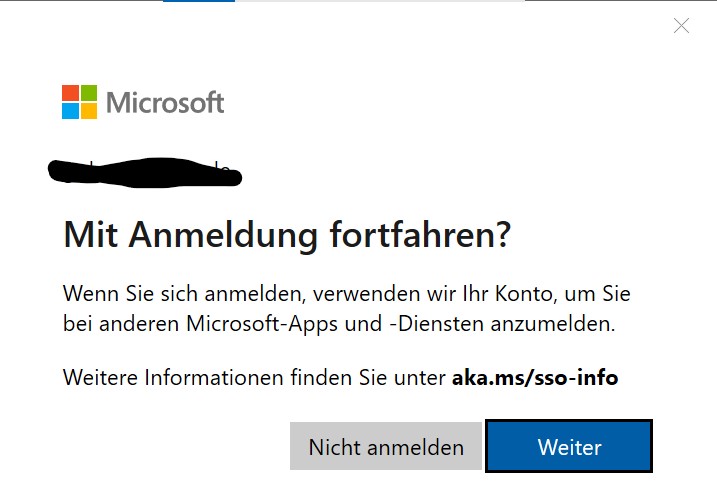Screen dimensions: 717x490
Task: Click the text Weitere Informationen finden Sie unter
Action: point(254,377)
